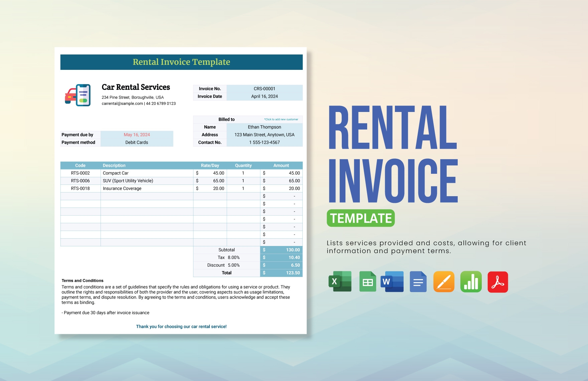The width and height of the screenshot is (588, 381).
Task: Click the Total label
Action: click(x=227, y=273)
